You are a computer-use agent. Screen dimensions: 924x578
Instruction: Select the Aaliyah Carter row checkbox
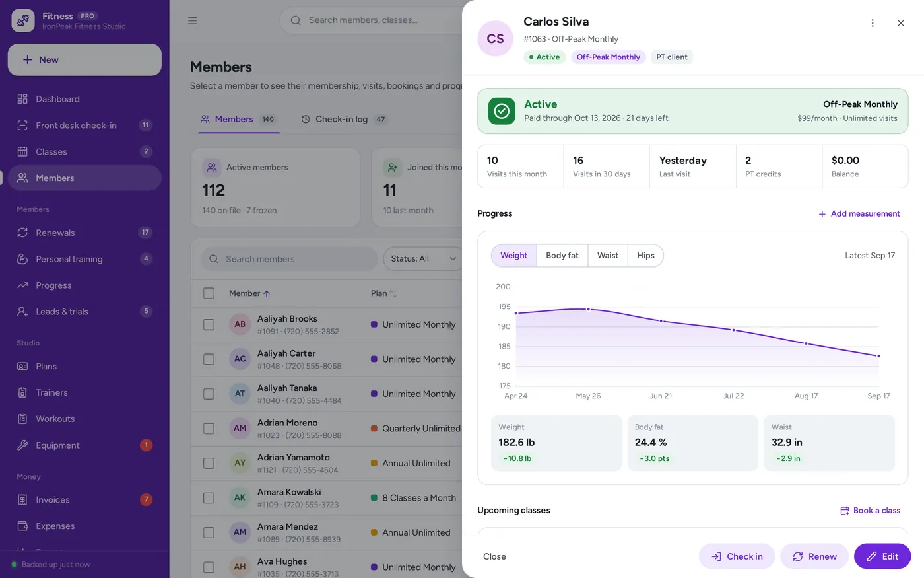coord(209,359)
